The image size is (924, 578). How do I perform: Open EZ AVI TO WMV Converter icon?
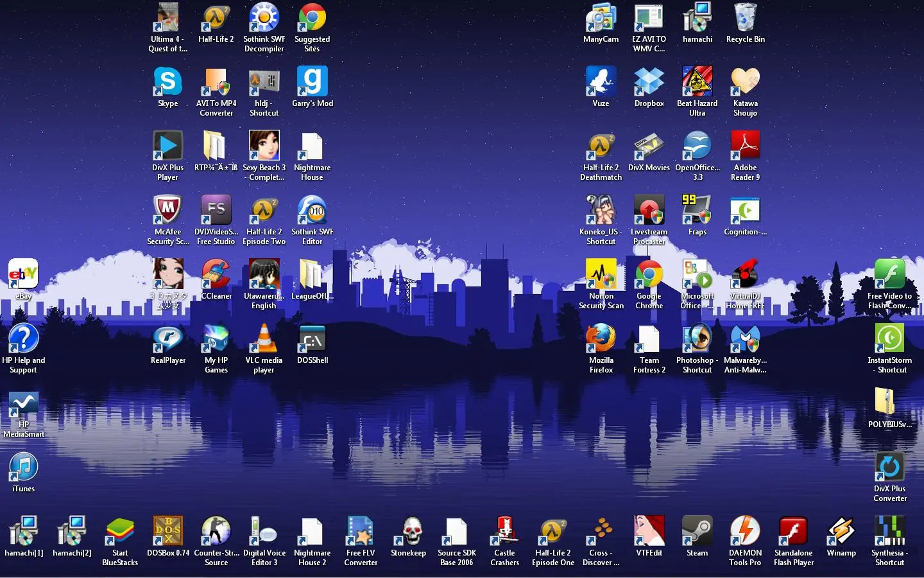[649, 17]
